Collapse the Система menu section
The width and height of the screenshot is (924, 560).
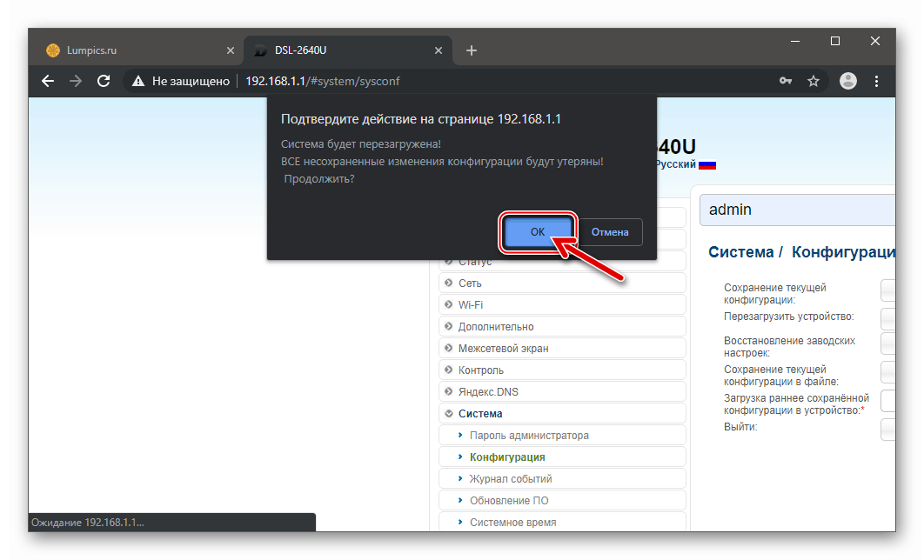pyautogui.click(x=562, y=414)
